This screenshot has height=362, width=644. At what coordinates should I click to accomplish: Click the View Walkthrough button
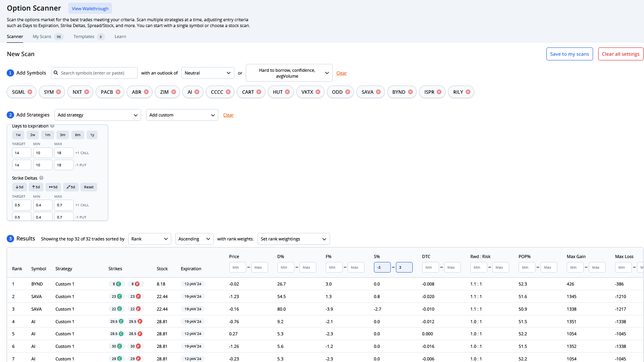tap(90, 9)
